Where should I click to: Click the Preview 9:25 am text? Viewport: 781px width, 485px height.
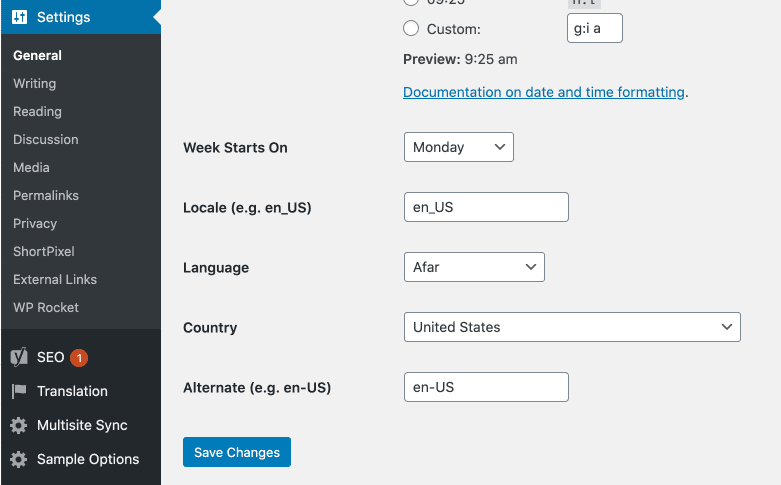pos(460,59)
